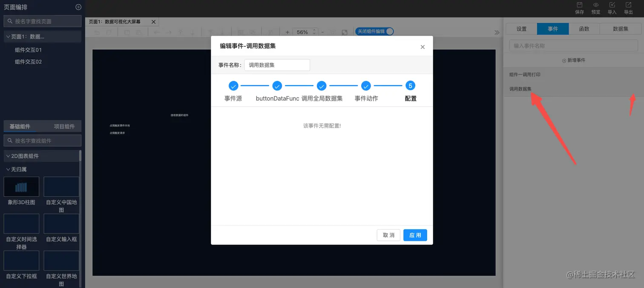Select the 基础组件 tab

[x=20, y=126]
